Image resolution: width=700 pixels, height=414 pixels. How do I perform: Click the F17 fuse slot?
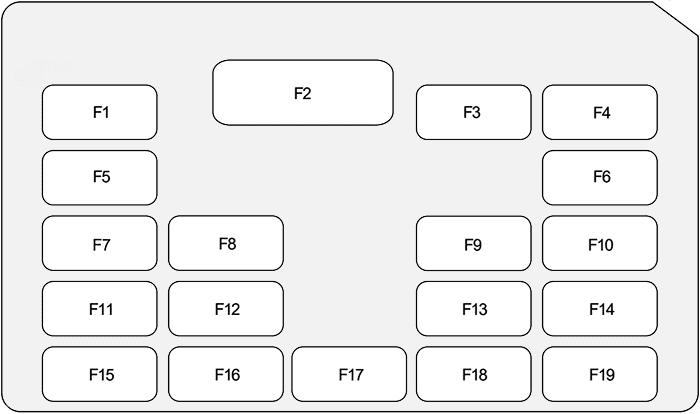[349, 374]
